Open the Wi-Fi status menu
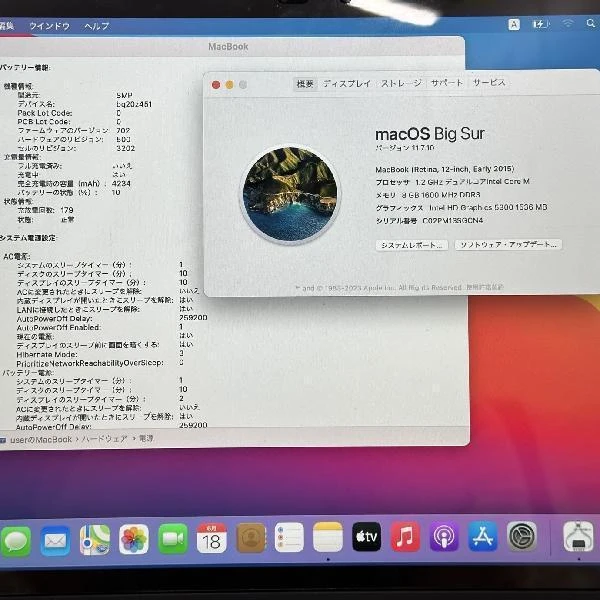This screenshot has height=600, width=600. 568,24
